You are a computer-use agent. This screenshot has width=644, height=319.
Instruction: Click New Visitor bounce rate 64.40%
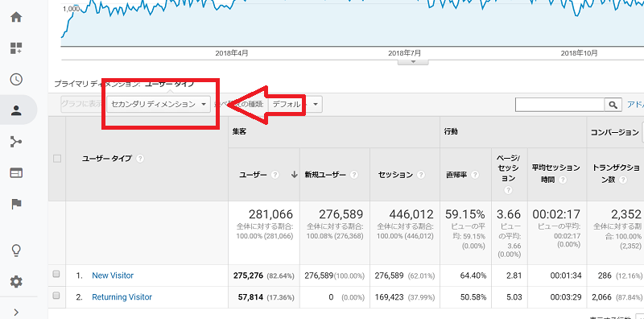coord(473,275)
